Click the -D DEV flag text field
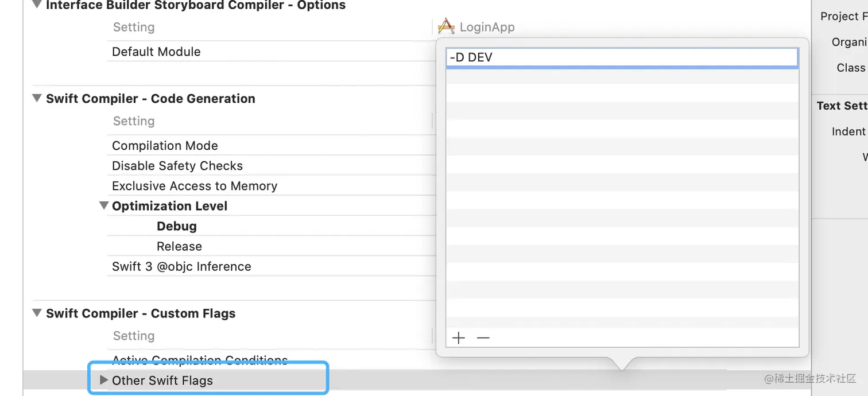Image resolution: width=868 pixels, height=396 pixels. [x=621, y=57]
